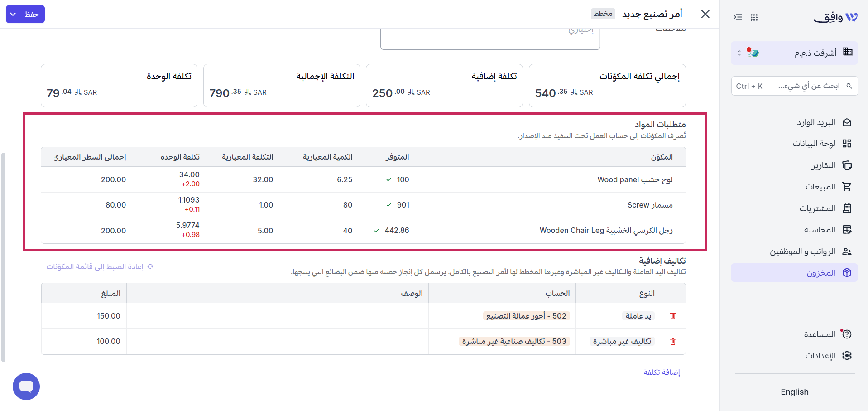Collapse the sidebar menu icon
Viewport: 868px width, 411px height.
(x=738, y=17)
